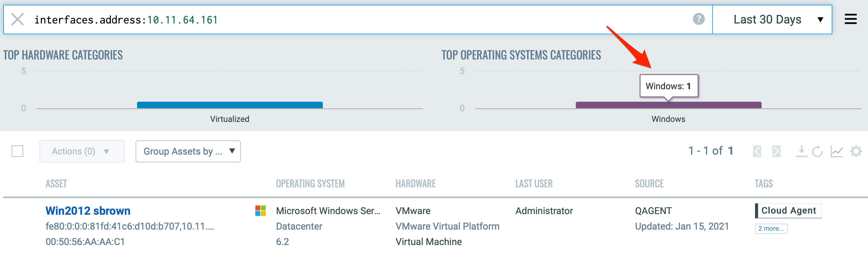This screenshot has height=273, width=868.
Task: Click the fe80 IPv6 address text
Action: (130, 226)
